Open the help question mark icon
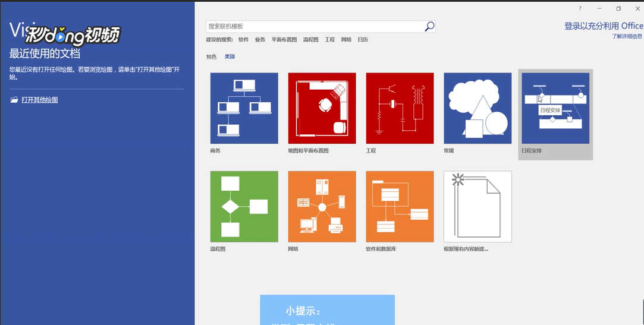The height and width of the screenshot is (325, 644). click(580, 9)
